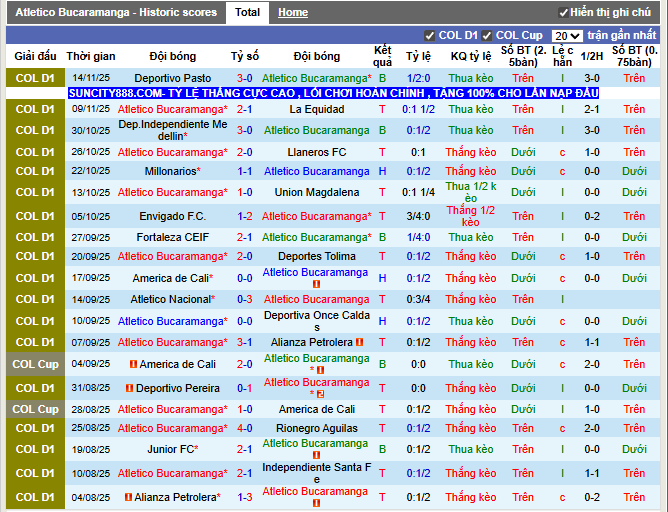Toggle the COL D1 checkbox filter

coord(430,35)
